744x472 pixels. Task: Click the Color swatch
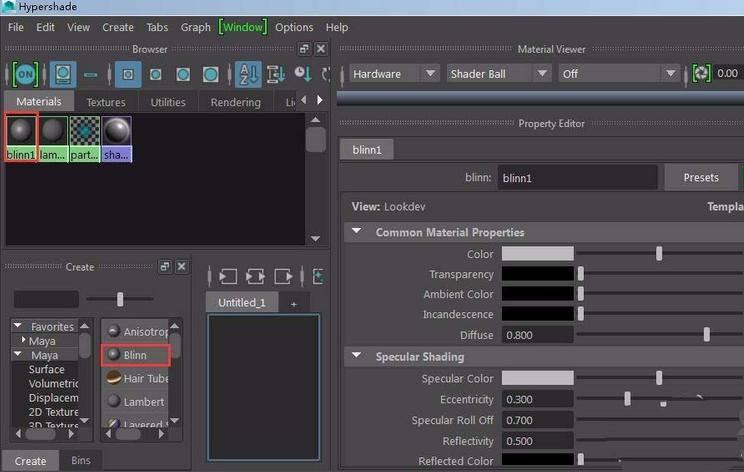pos(538,254)
